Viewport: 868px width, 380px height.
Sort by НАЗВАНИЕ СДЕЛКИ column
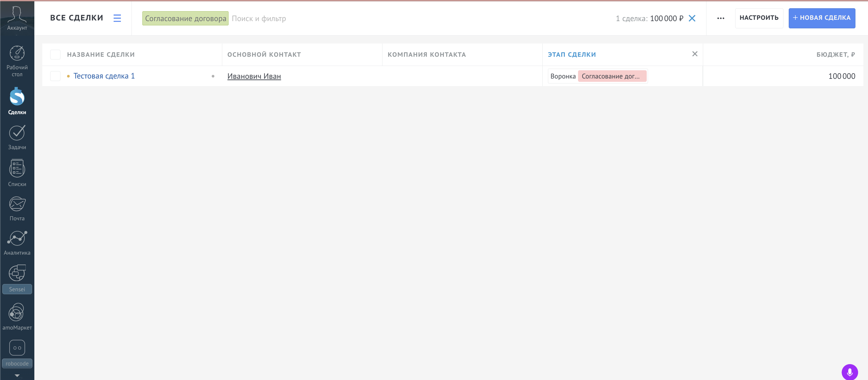tap(101, 54)
